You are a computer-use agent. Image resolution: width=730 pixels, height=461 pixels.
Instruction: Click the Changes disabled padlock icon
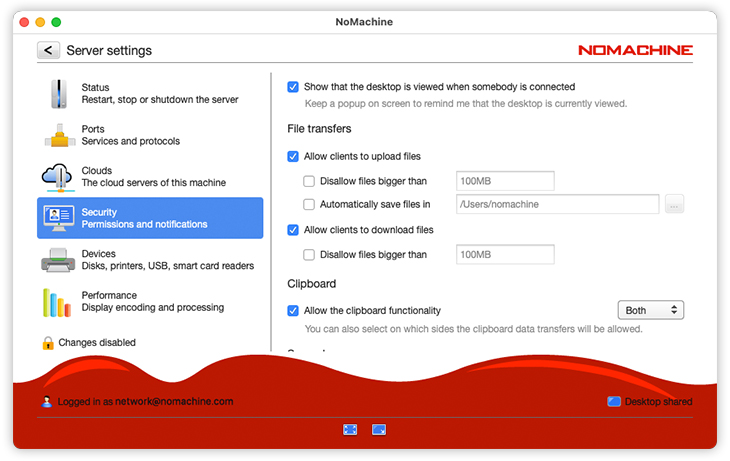(47, 343)
